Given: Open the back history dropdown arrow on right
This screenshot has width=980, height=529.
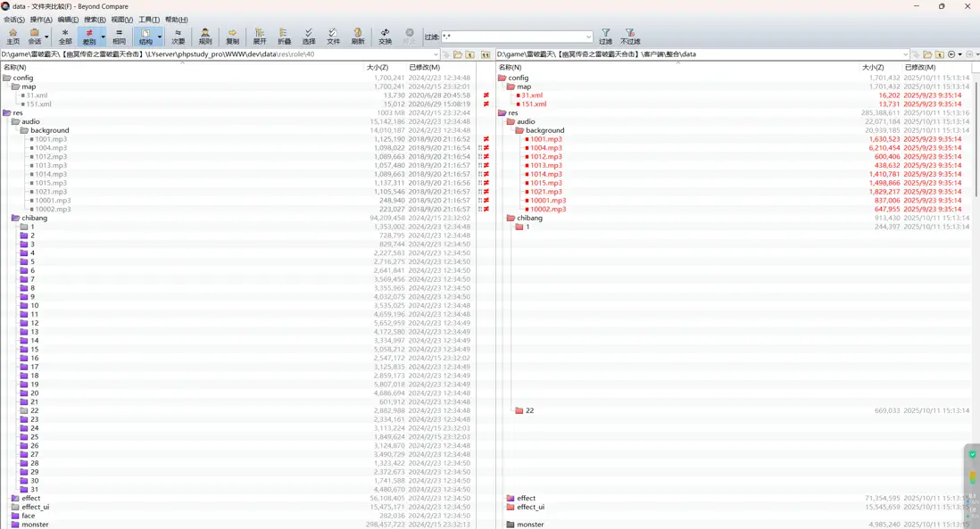Looking at the screenshot, I should click(x=960, y=54).
